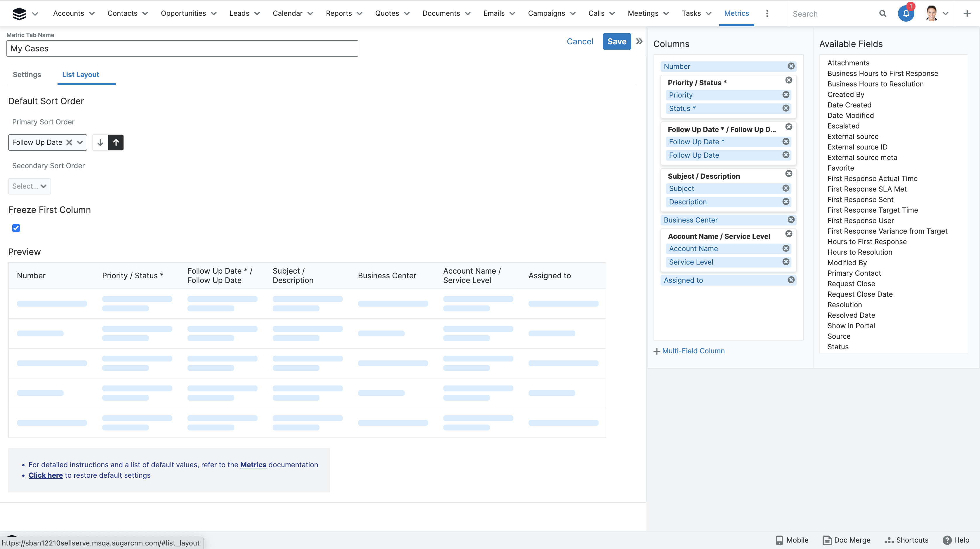Set sort direction to ascending arrow
This screenshot has height=549, width=980.
116,142
